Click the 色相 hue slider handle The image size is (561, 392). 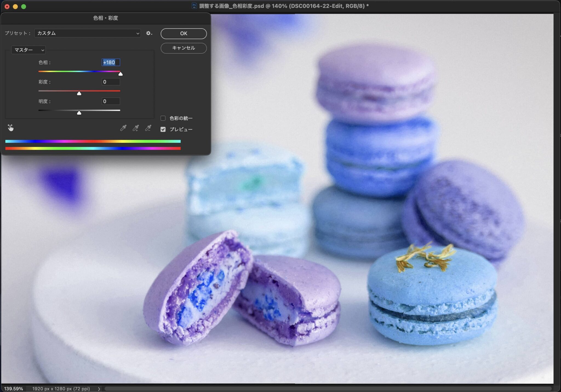tap(120, 74)
